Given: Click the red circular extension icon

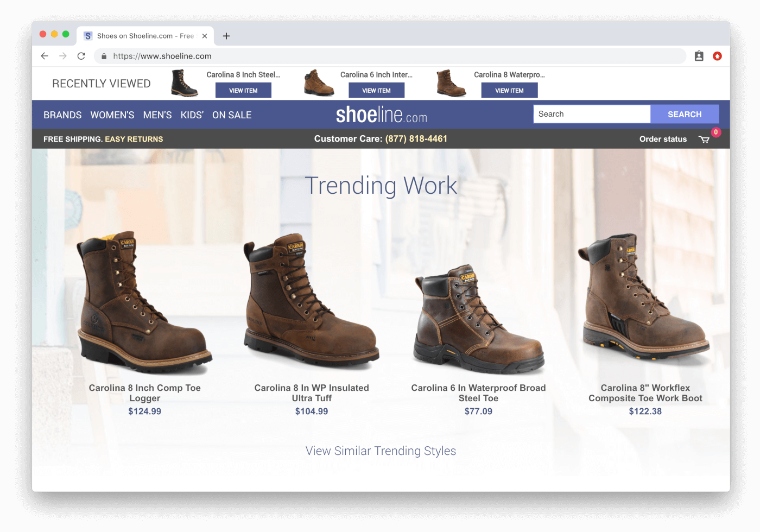Looking at the screenshot, I should [x=717, y=56].
